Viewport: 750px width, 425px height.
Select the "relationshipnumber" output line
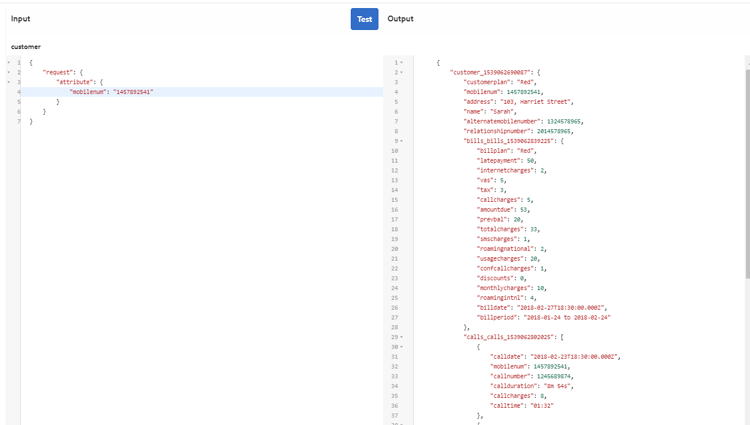coord(518,131)
